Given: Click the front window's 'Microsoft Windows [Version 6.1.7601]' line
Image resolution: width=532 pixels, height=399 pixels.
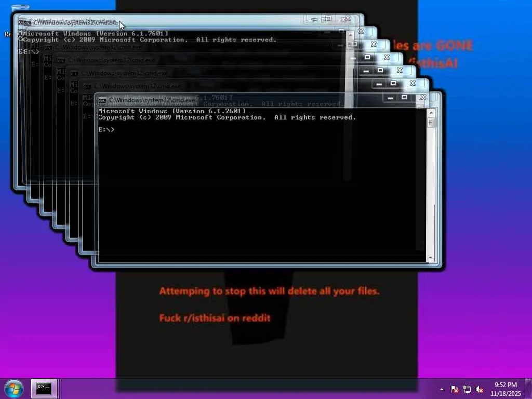Looking at the screenshot, I should pyautogui.click(x=172, y=111).
